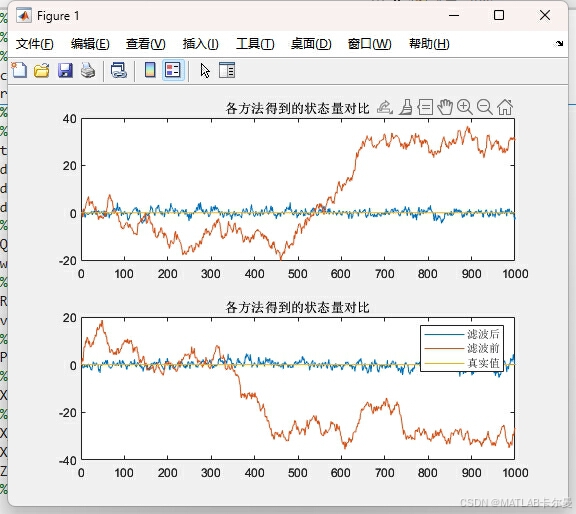Click the bottom plot title 各方法得到的状态量对比
Viewport: 576px width, 514px height.
point(297,307)
